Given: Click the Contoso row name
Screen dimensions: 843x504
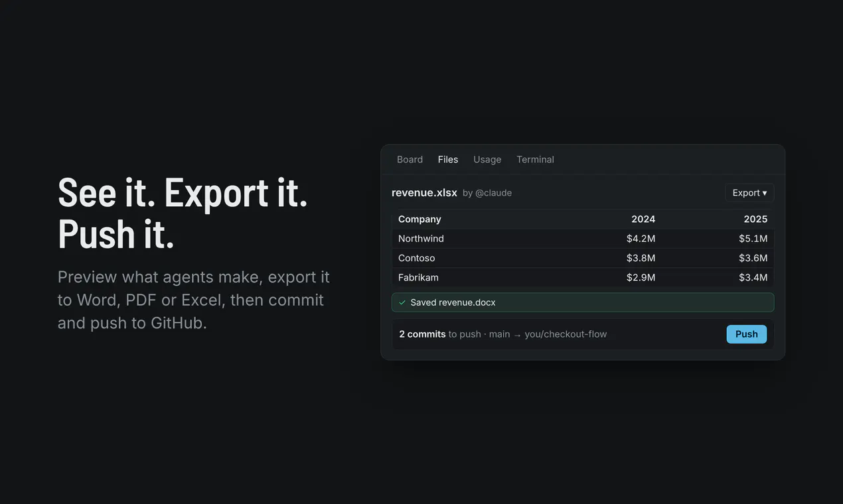Looking at the screenshot, I should (x=417, y=258).
